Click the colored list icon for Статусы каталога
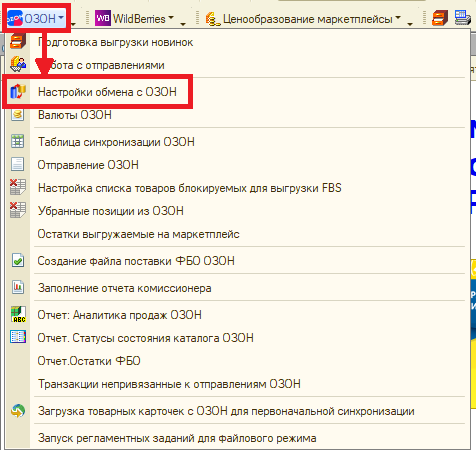The height and width of the screenshot is (450, 476). 18,337
